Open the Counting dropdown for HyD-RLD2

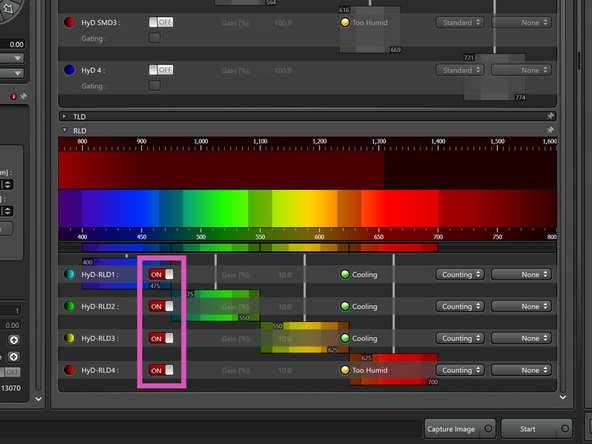460,306
